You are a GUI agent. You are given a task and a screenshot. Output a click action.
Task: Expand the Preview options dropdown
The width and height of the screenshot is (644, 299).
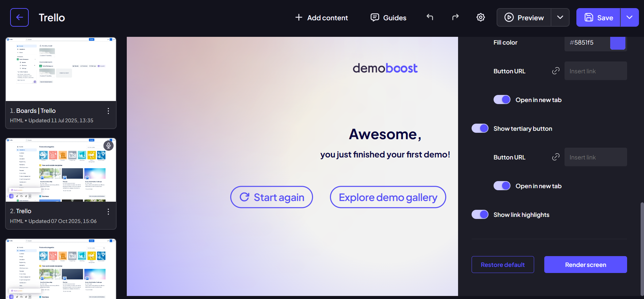(560, 18)
